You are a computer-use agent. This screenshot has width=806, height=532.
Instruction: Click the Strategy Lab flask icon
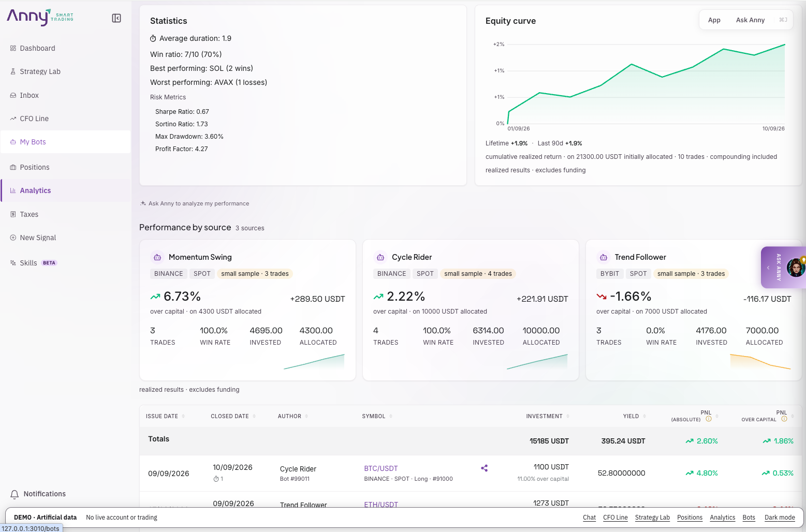coord(13,71)
